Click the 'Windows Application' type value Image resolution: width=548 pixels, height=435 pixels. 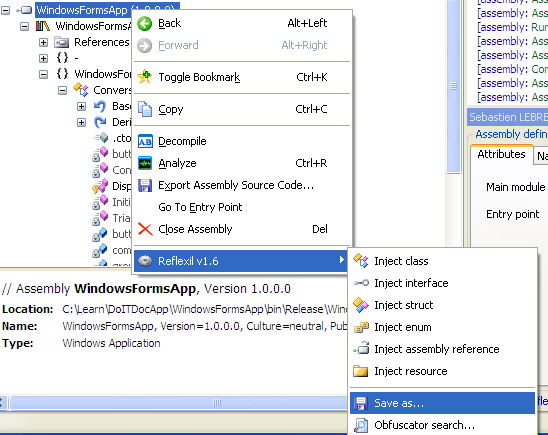click(111, 343)
